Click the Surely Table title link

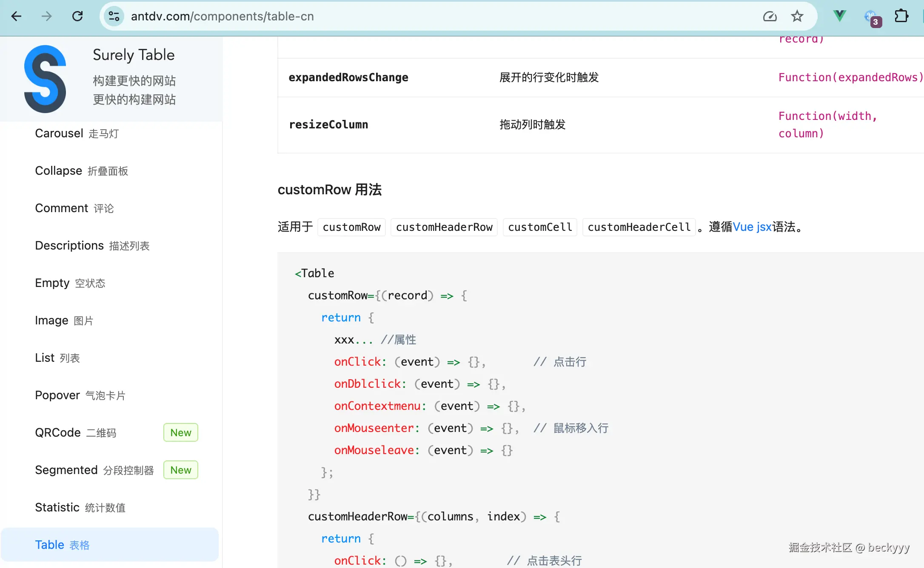click(134, 55)
